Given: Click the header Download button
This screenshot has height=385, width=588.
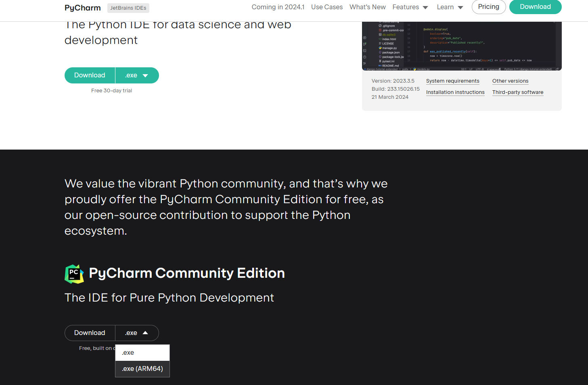Looking at the screenshot, I should click(x=535, y=7).
